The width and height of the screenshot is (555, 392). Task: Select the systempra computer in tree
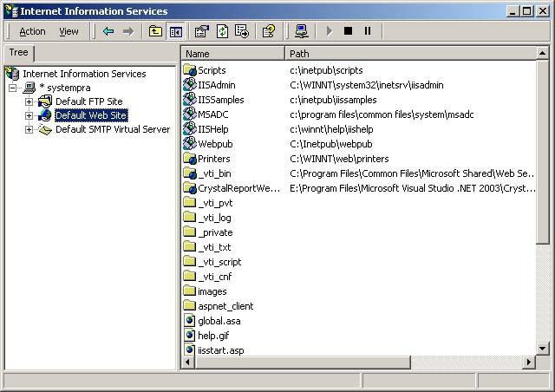(x=65, y=88)
